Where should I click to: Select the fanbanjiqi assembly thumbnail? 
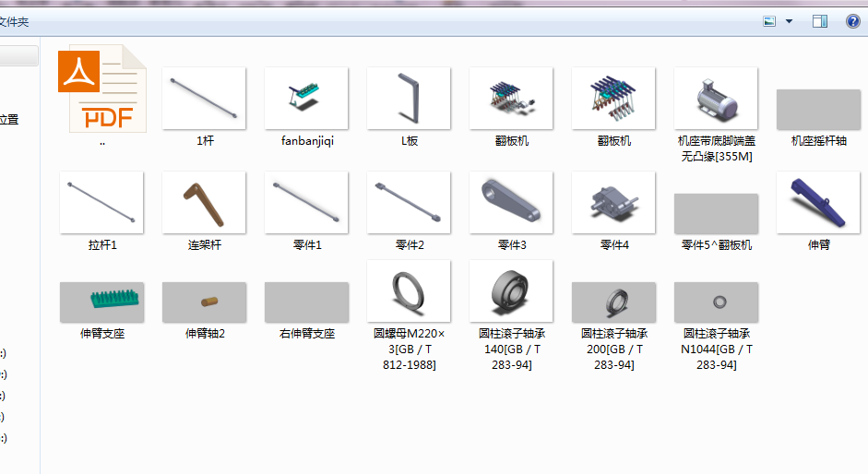306,99
